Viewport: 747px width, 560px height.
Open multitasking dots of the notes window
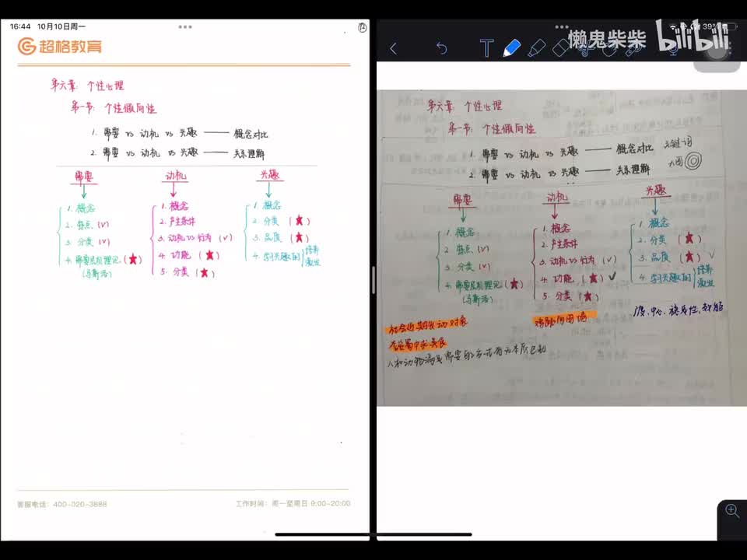point(562,26)
